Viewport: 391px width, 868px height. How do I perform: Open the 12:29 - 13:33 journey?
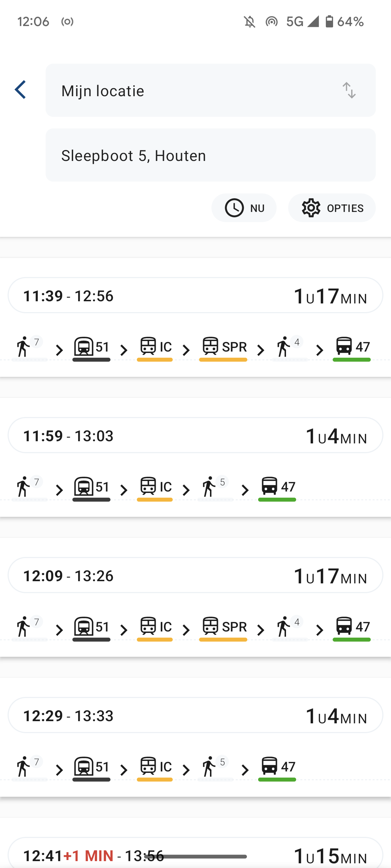[x=195, y=715]
